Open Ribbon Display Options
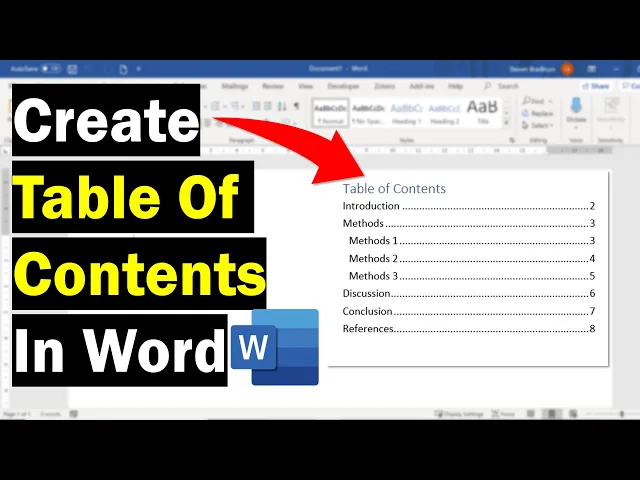Image resolution: width=640 pixels, height=480 pixels. (591, 69)
